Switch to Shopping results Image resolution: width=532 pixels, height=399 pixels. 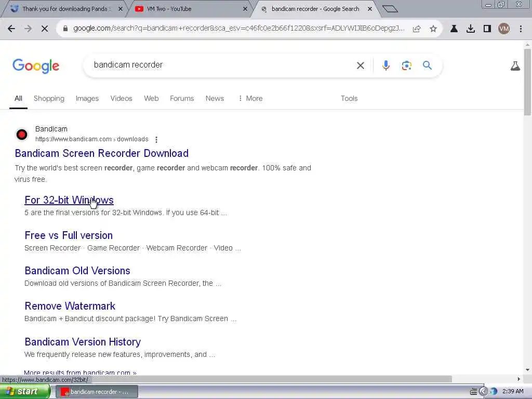(x=49, y=98)
